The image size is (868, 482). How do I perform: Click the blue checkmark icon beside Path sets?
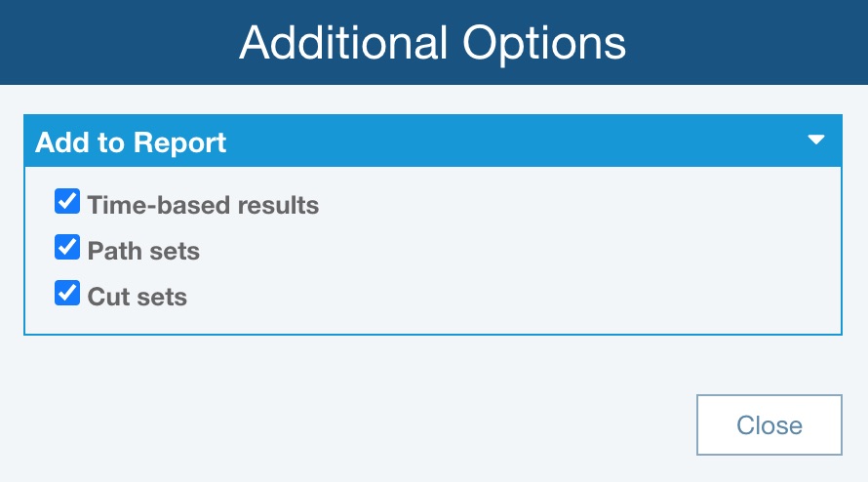[x=67, y=249]
